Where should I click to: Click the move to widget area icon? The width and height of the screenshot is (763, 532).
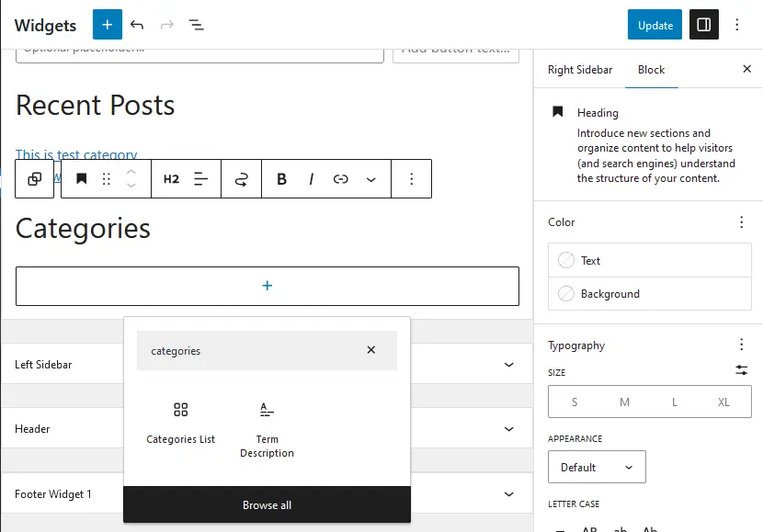coord(242,179)
